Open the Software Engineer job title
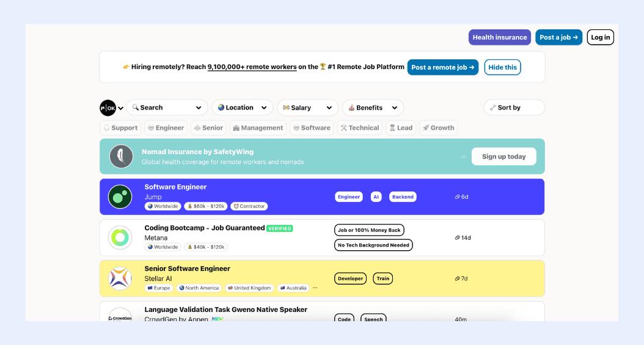The height and width of the screenshot is (345, 644). (175, 187)
